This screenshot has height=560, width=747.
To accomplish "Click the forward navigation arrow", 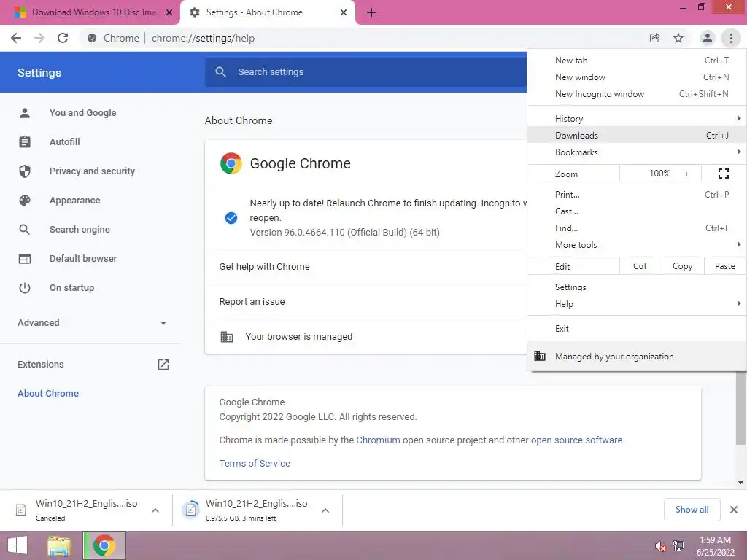I will click(39, 38).
